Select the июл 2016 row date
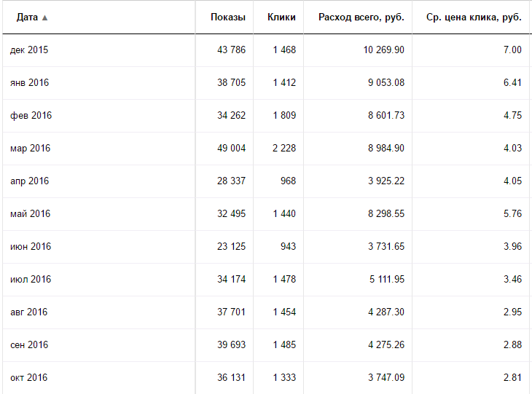Image resolution: width=532 pixels, height=394 pixels. pyautogui.click(x=31, y=280)
